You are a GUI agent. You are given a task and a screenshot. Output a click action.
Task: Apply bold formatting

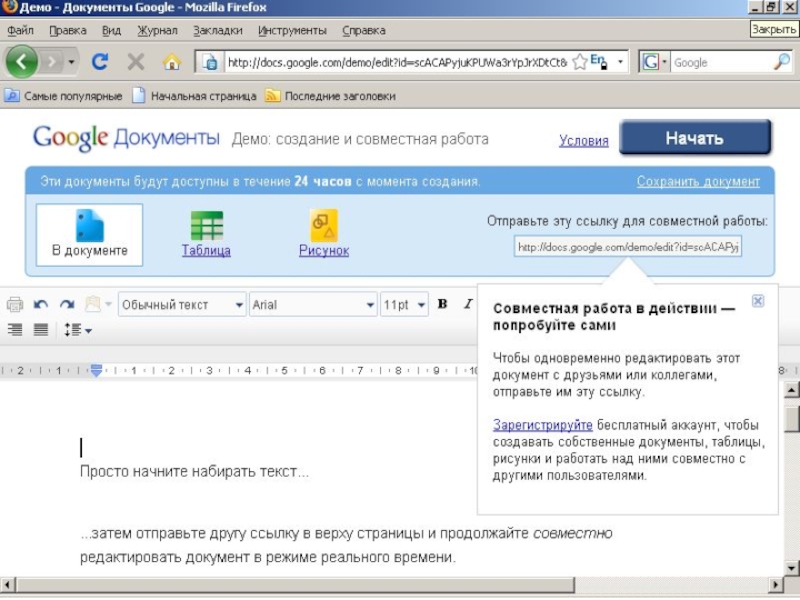point(442,305)
